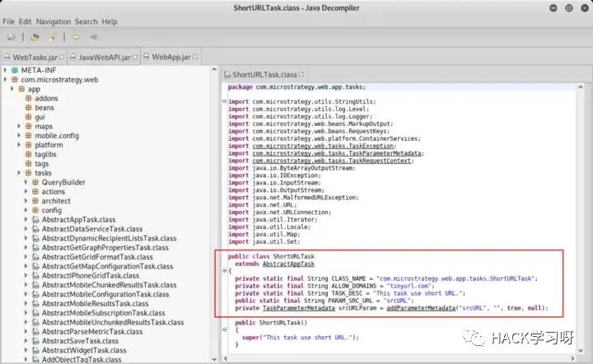Select the WebApp.jar tab
Viewport: 593px width, 364px height.
pyautogui.click(x=170, y=57)
